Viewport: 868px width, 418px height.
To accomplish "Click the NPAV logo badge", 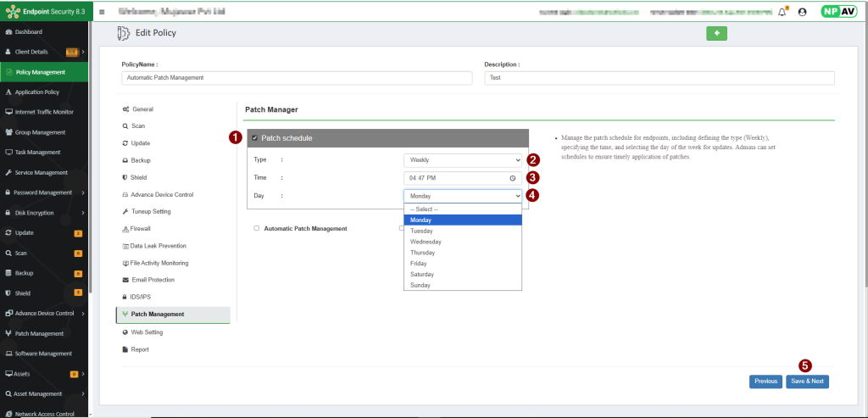I will click(x=837, y=12).
